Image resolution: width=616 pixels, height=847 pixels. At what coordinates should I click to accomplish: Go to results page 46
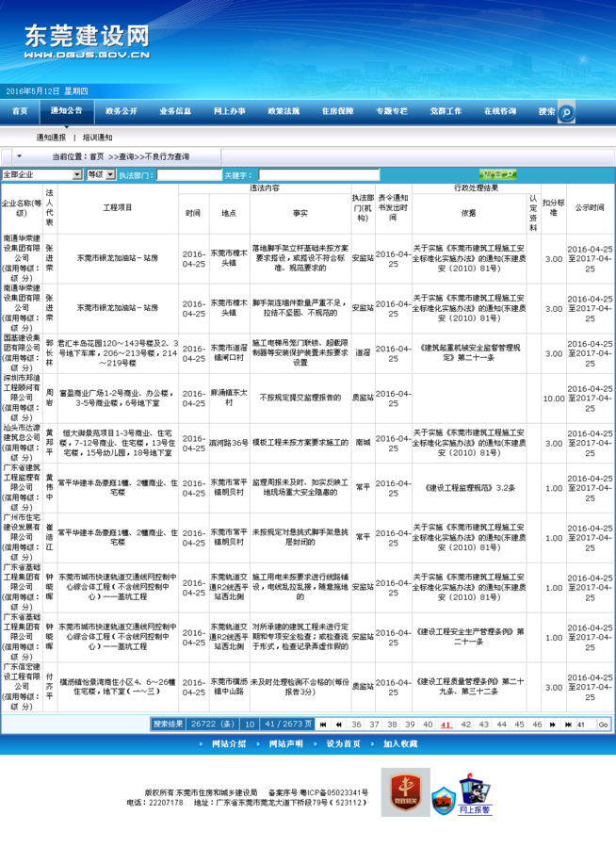(x=537, y=725)
